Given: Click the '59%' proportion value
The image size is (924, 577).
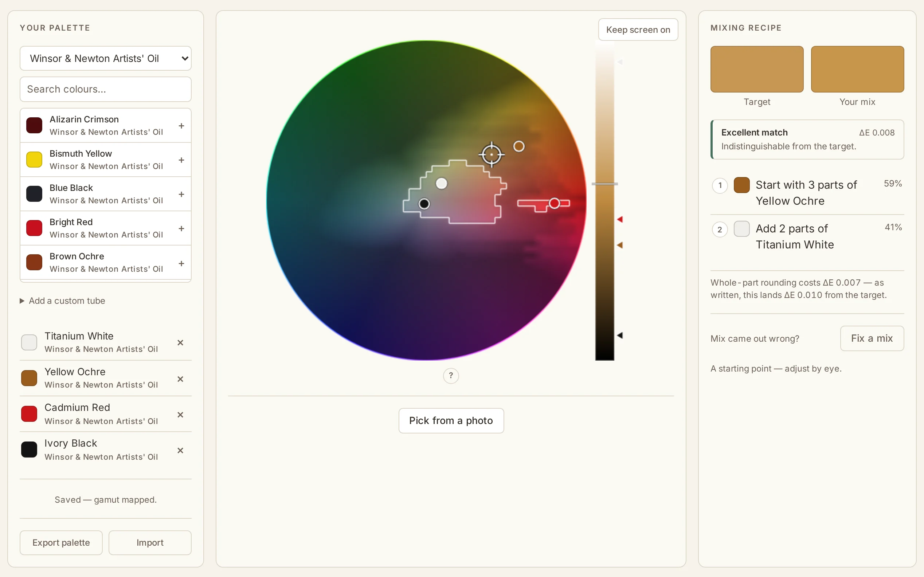Looking at the screenshot, I should coord(893,184).
